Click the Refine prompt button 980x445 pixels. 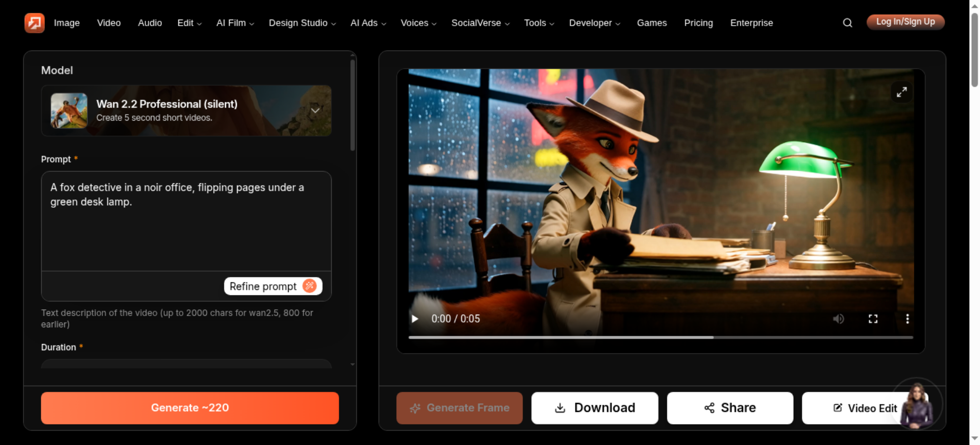273,286
